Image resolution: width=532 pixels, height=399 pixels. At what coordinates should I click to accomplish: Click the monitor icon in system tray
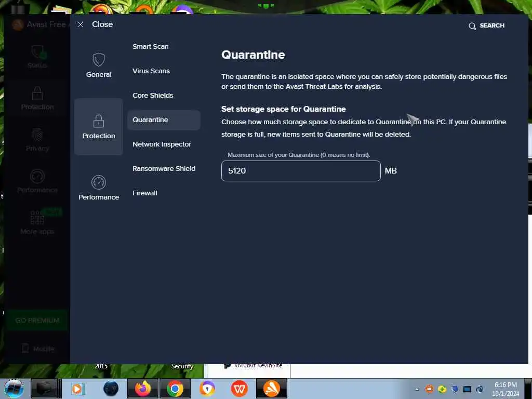467,389
